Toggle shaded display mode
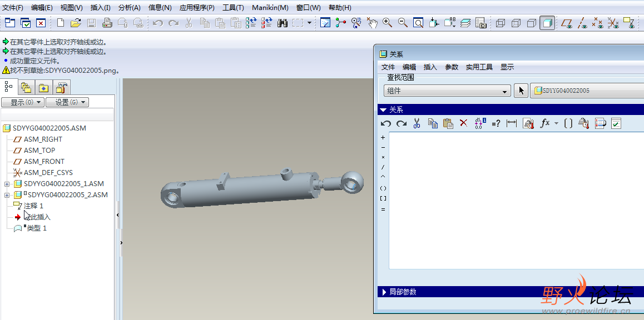The height and width of the screenshot is (320, 644). (x=547, y=23)
